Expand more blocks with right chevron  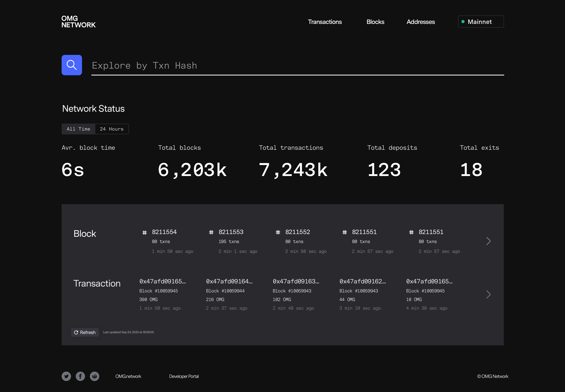(x=488, y=241)
